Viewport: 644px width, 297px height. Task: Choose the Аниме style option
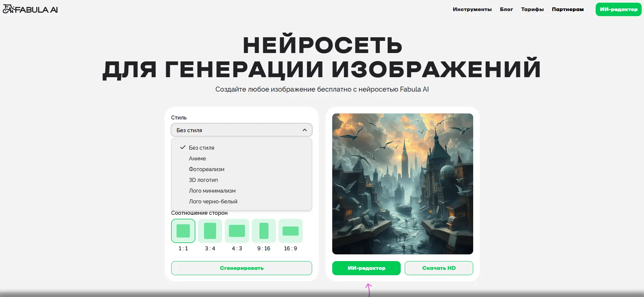[242, 158]
